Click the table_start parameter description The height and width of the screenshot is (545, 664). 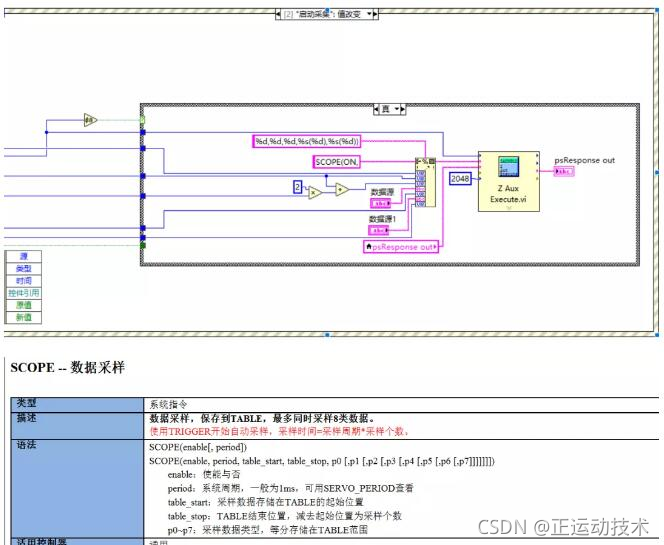click(x=266, y=502)
